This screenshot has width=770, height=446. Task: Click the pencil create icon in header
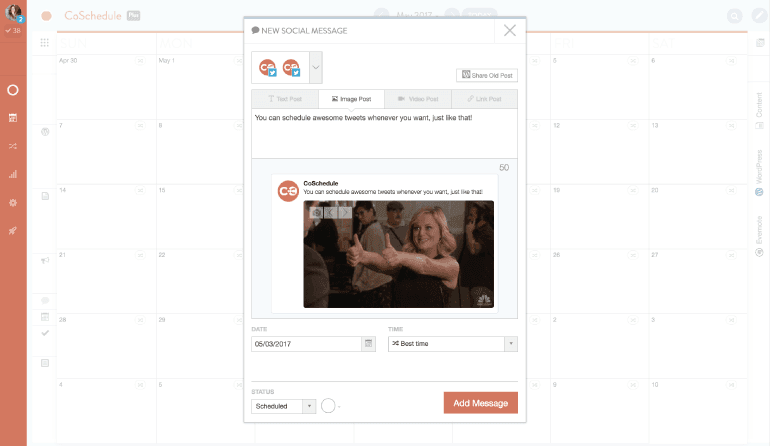pos(760,16)
